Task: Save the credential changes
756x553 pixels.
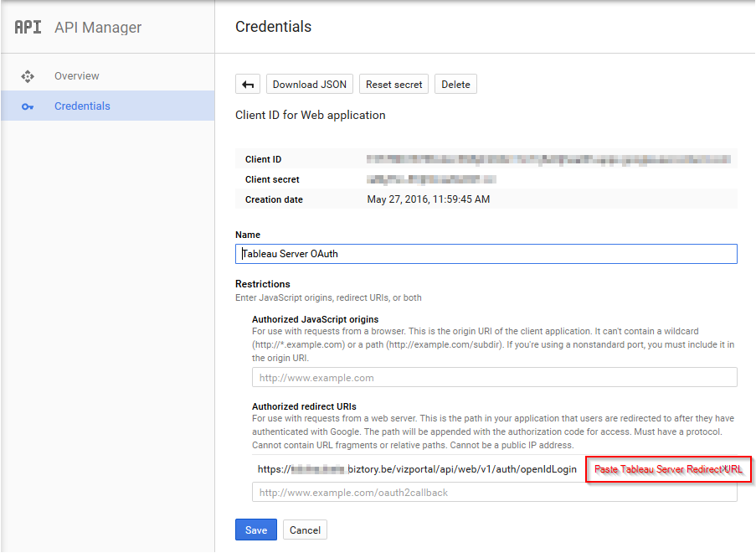Action: pyautogui.click(x=256, y=530)
